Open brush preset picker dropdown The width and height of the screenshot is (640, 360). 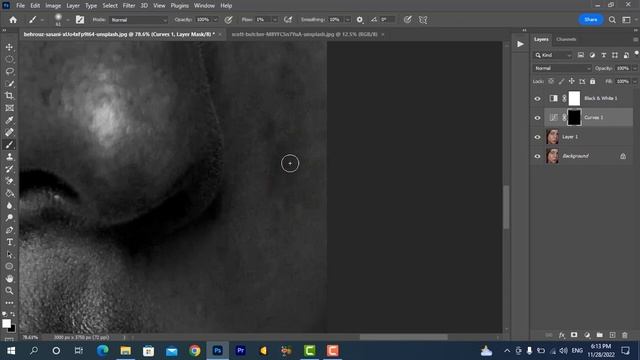(68, 20)
